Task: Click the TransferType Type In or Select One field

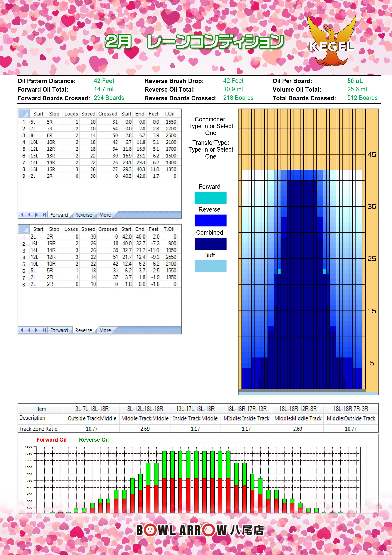Action: (211, 153)
